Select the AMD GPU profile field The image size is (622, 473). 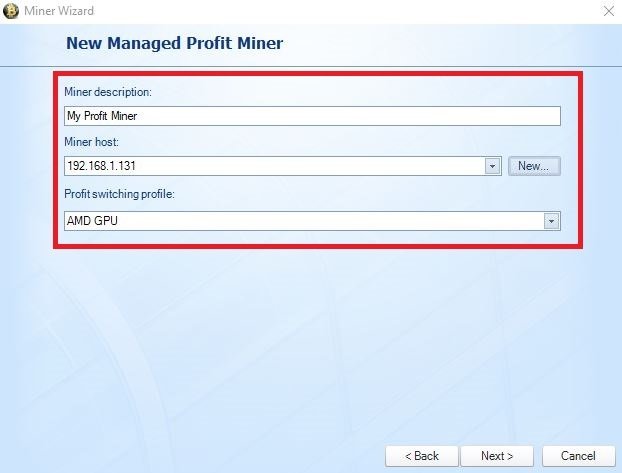click(x=312, y=221)
